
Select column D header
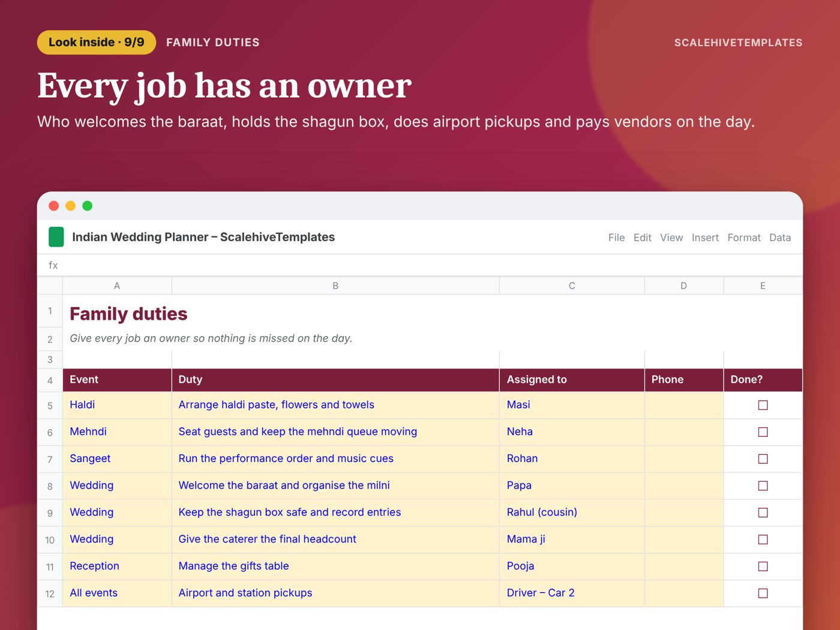click(684, 286)
